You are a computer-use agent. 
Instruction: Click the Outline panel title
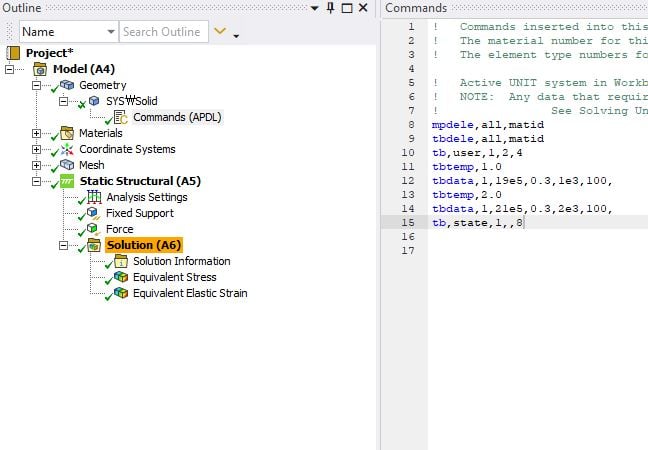(21, 8)
